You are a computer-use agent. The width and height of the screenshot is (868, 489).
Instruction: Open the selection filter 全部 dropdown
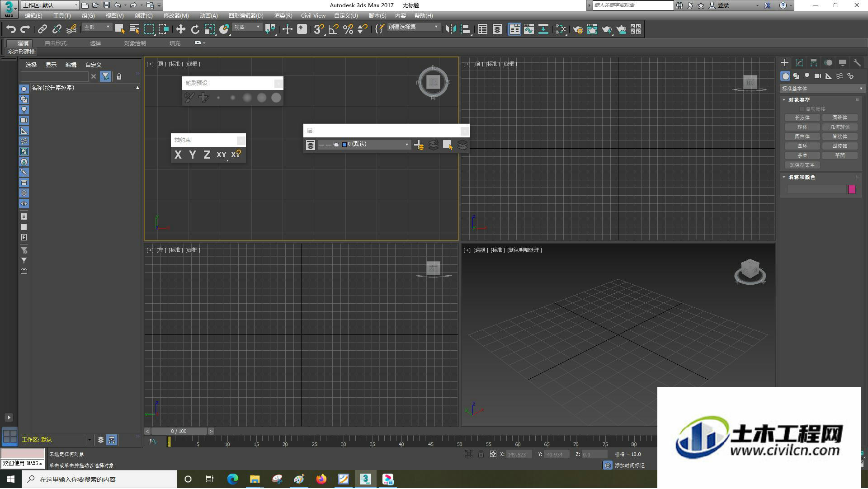tap(97, 27)
